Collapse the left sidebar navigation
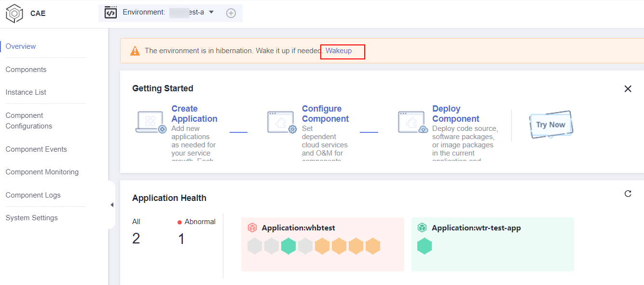Viewport: 644px width, 285px height. click(112, 205)
